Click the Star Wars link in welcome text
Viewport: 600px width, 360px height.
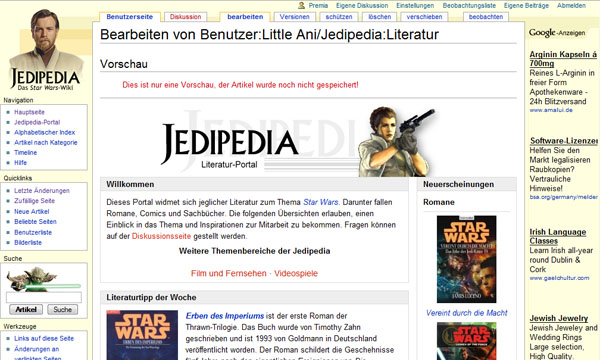[x=321, y=202]
